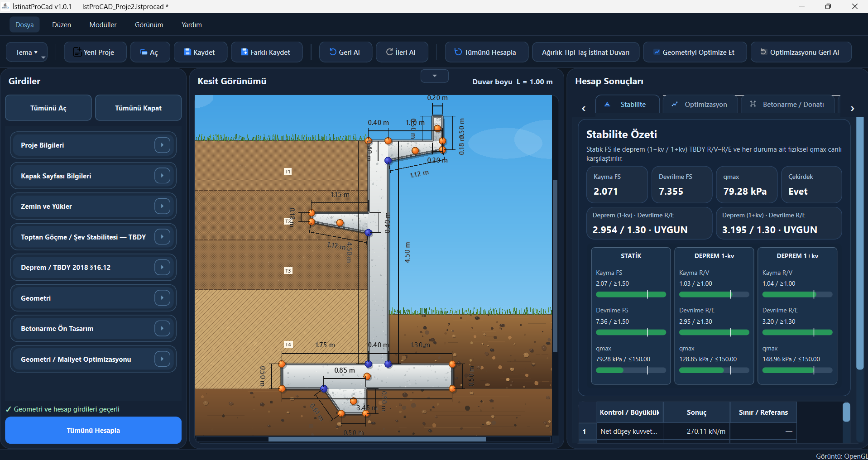Switch to the Optimizasyon tab
Screen dimensions: 868x460
700,104
